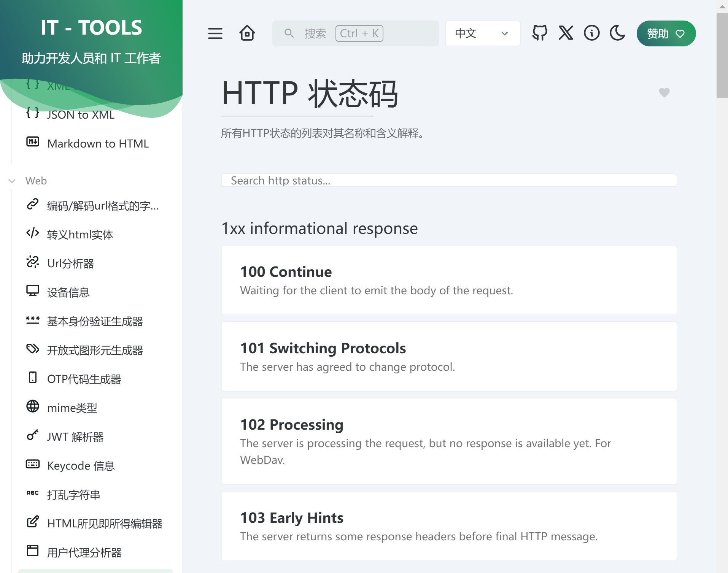Toggle the sidebar hamburger menu
The width and height of the screenshot is (728, 573).
click(x=215, y=33)
